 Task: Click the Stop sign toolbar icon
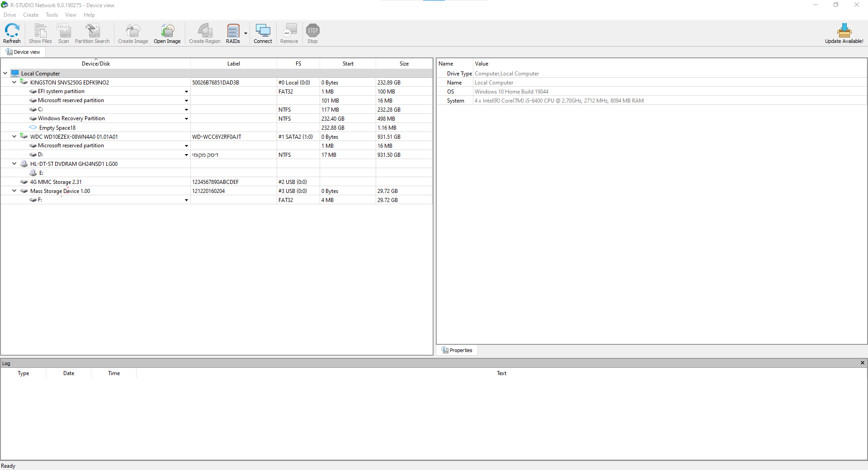point(312,31)
